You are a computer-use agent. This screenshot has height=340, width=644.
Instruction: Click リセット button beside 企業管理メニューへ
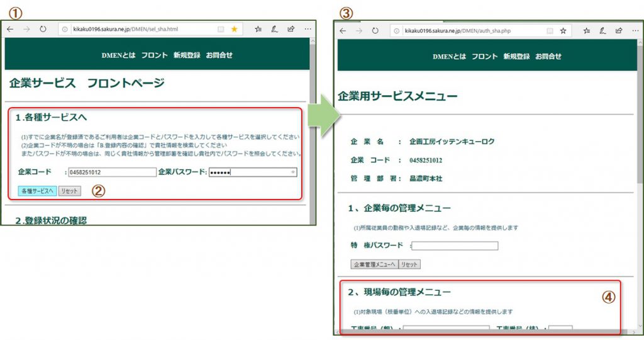(x=409, y=264)
